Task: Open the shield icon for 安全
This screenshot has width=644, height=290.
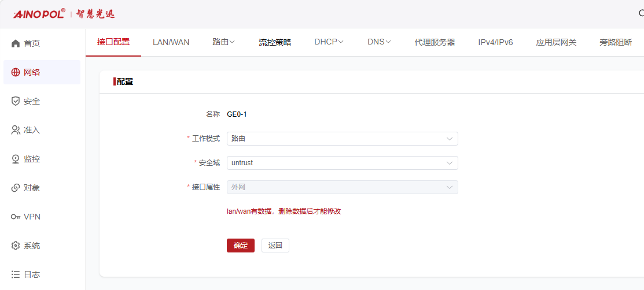Action: click(16, 101)
